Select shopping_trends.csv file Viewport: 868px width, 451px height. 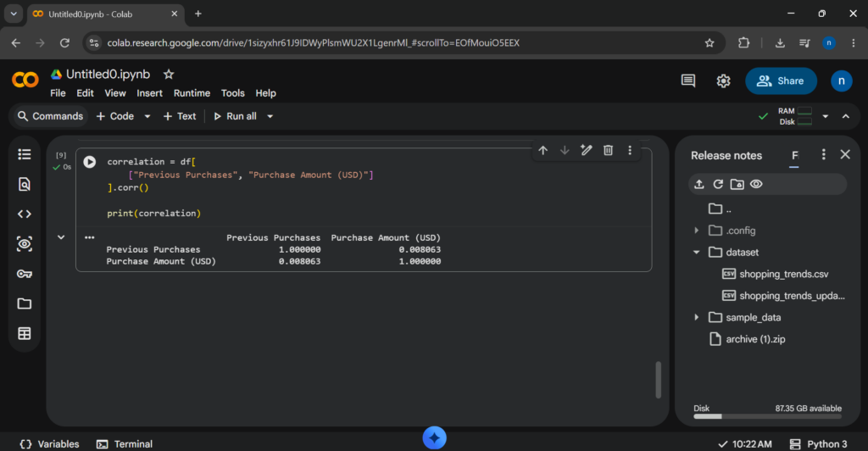point(783,274)
